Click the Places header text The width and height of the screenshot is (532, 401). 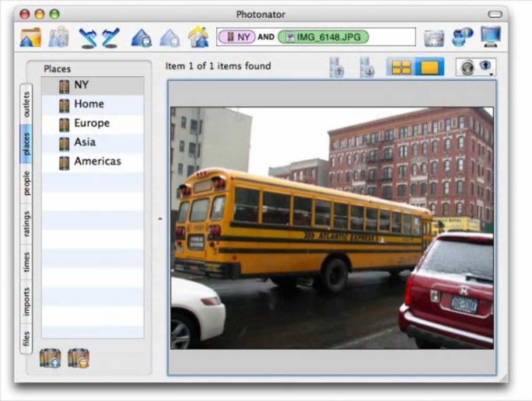(x=57, y=69)
